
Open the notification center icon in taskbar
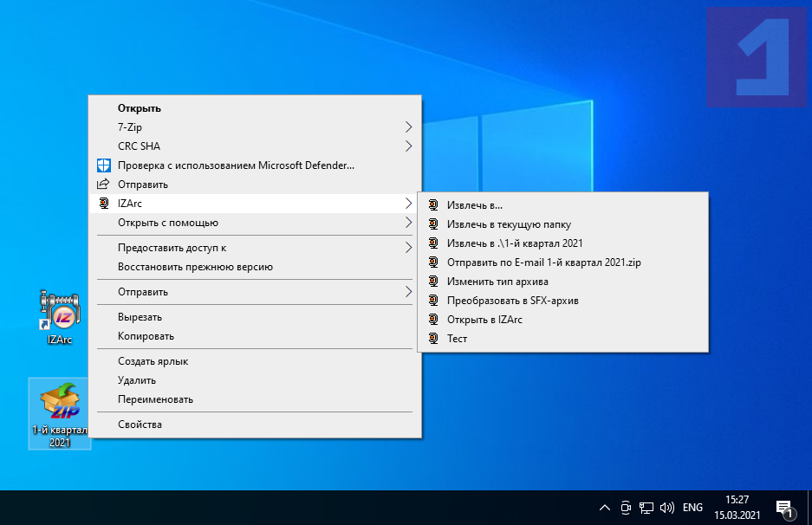click(783, 508)
